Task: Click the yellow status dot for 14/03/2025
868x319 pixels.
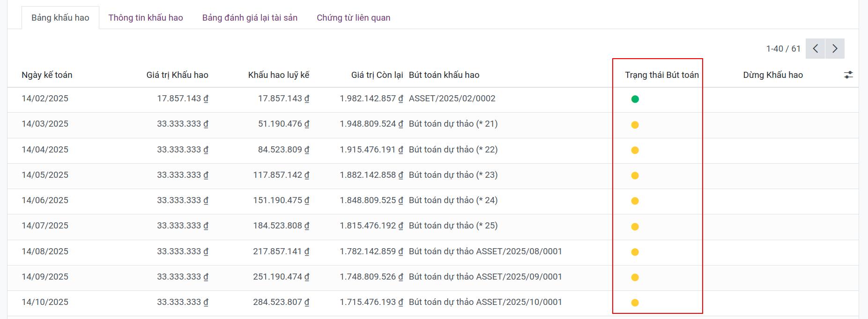Action: 635,125
